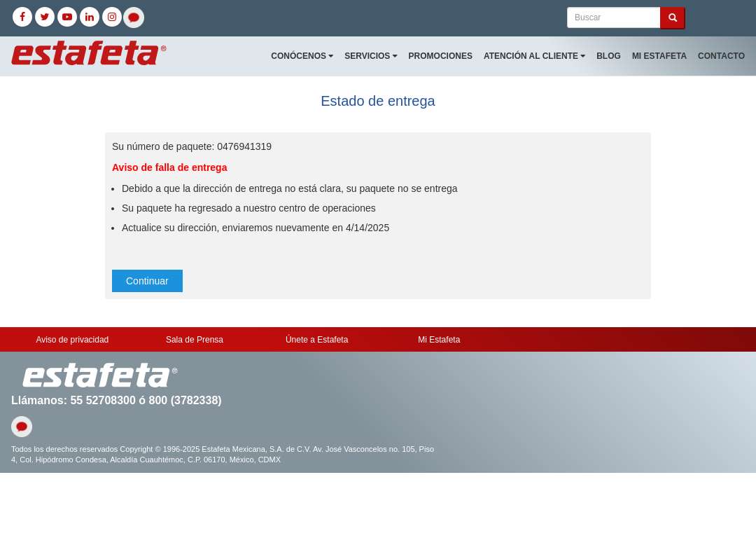Click the Llámanos phone number text
The width and height of the screenshot is (756, 538).
[116, 401]
